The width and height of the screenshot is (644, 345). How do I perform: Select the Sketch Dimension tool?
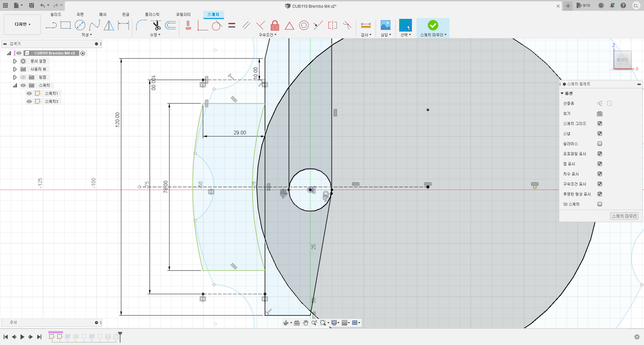124,25
